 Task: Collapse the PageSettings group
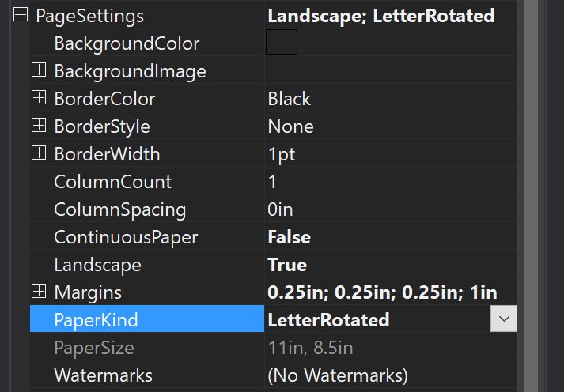point(21,16)
